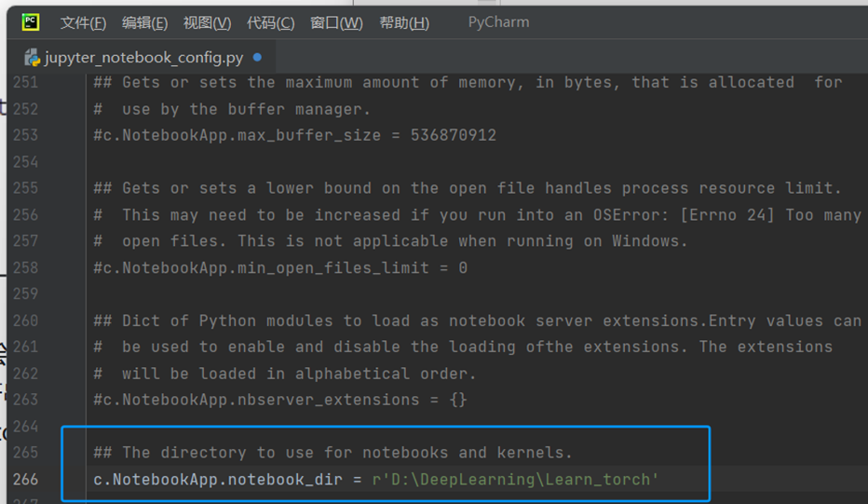
Task: Click line number 253 in the gutter
Action: [24, 135]
